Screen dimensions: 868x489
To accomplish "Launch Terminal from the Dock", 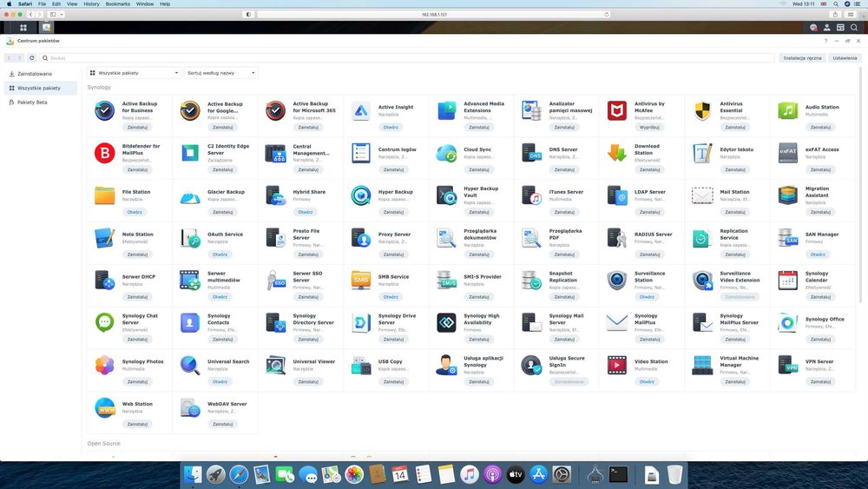I will tap(618, 474).
